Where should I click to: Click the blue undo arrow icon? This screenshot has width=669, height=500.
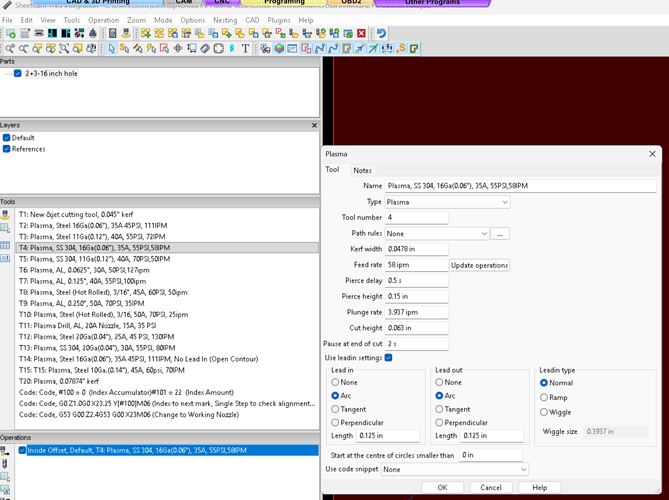pos(381,33)
